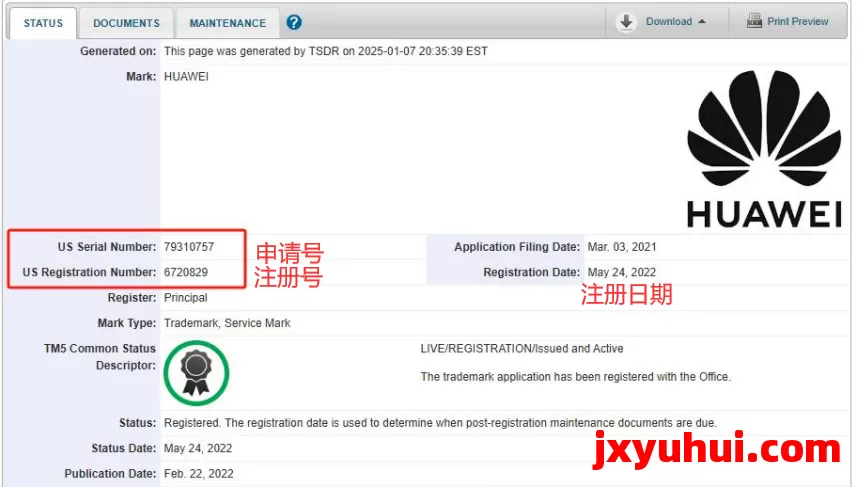The width and height of the screenshot is (857, 487).
Task: Switch to the MAINTENANCE tab
Action: click(x=227, y=23)
